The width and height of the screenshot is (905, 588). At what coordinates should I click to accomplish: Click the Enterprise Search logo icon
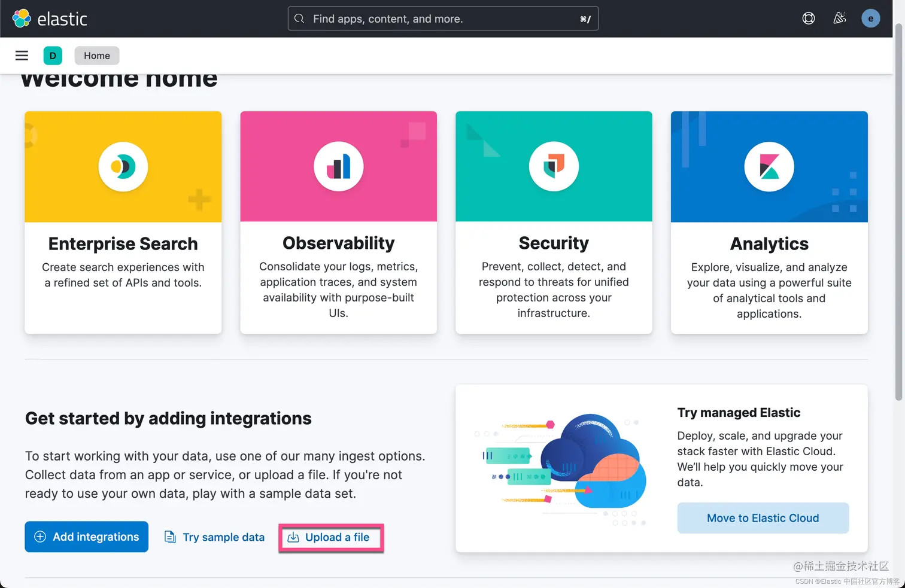[x=123, y=166]
